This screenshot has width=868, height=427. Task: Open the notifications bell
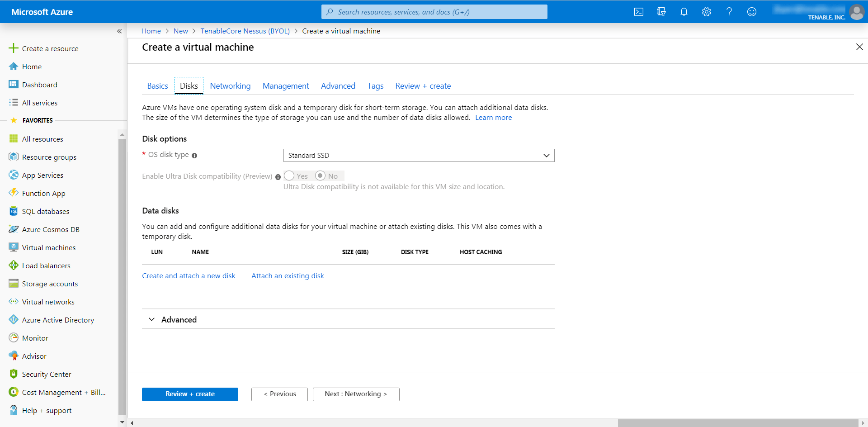[684, 12]
